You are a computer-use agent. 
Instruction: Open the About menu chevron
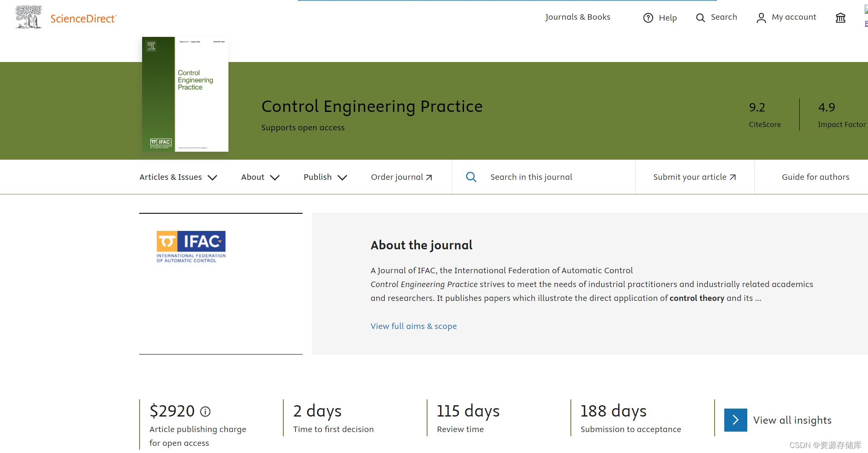tap(275, 177)
